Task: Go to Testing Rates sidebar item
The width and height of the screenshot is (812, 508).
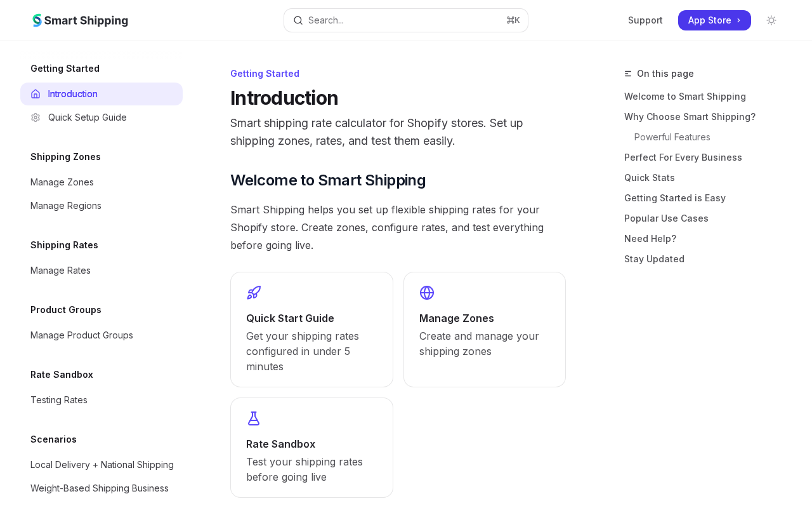Action: pos(59,400)
